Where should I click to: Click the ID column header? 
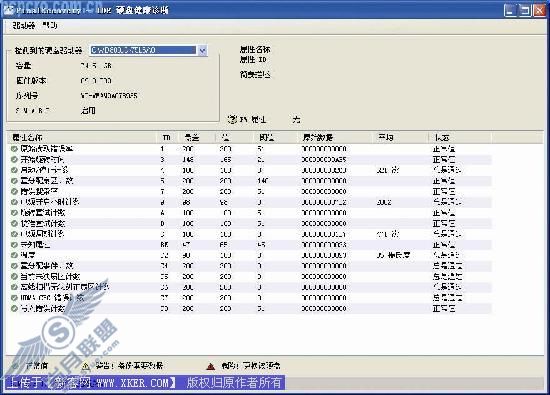[168, 138]
